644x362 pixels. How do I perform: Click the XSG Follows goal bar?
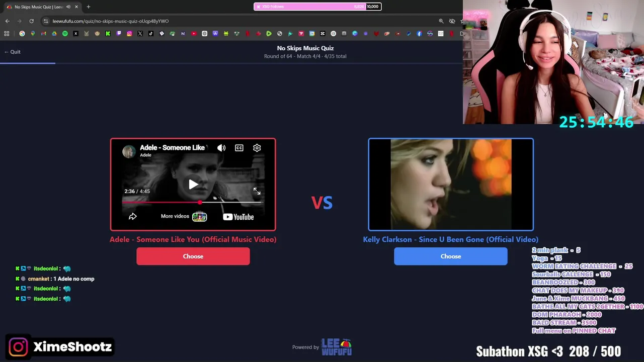(x=317, y=7)
